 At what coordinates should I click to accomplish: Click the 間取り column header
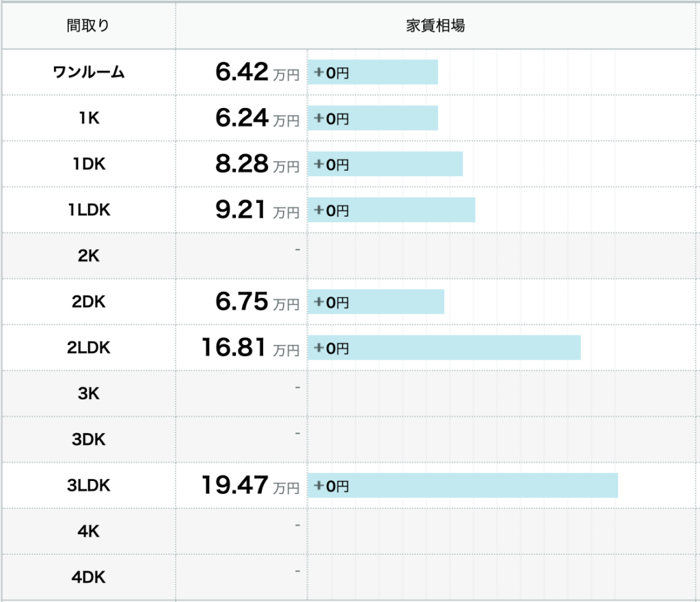coord(88,26)
